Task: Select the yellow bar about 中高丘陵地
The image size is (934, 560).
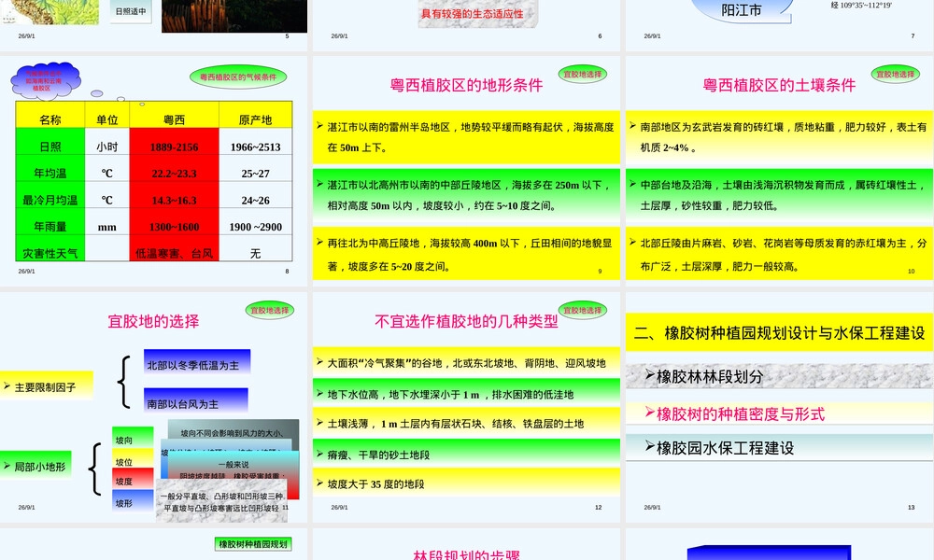Action: tap(466, 254)
